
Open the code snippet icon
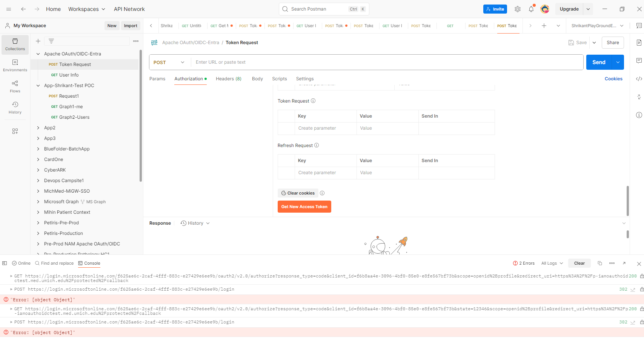pos(639,79)
